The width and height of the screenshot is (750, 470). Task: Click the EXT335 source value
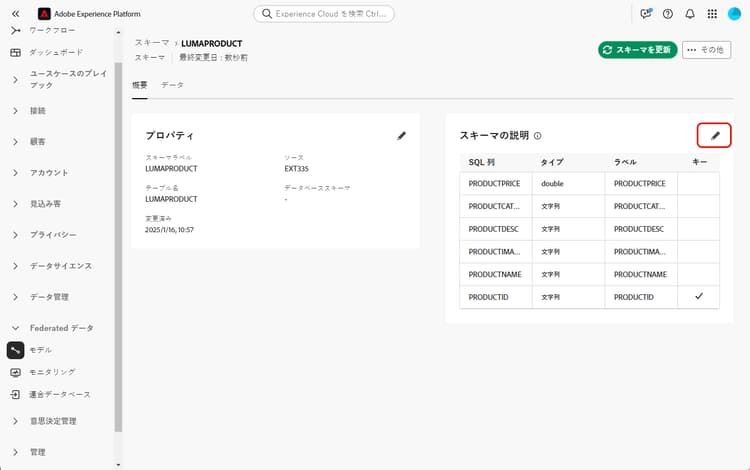point(297,169)
